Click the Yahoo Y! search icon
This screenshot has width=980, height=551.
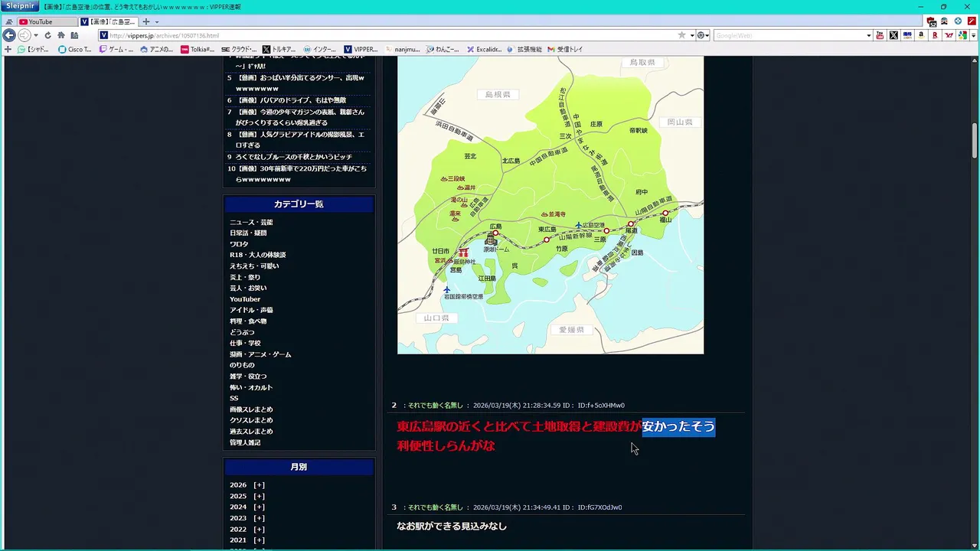[949, 35]
